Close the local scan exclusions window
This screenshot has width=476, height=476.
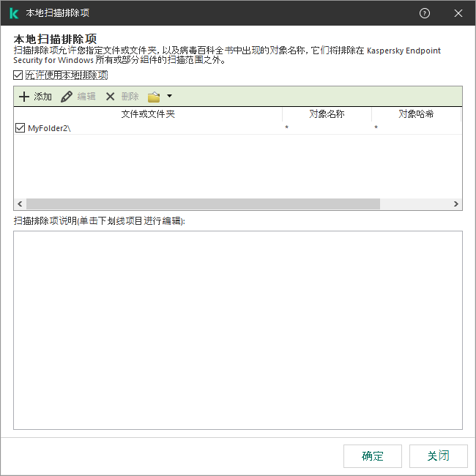tap(458, 13)
